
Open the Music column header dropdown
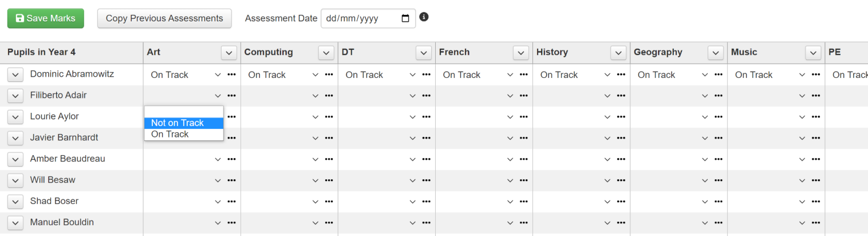click(x=813, y=53)
